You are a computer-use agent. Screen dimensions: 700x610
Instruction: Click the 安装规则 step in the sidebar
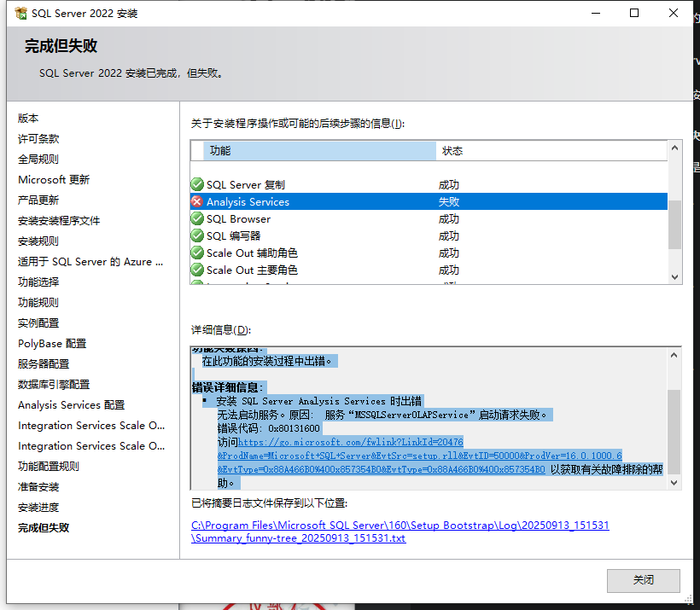tap(38, 241)
